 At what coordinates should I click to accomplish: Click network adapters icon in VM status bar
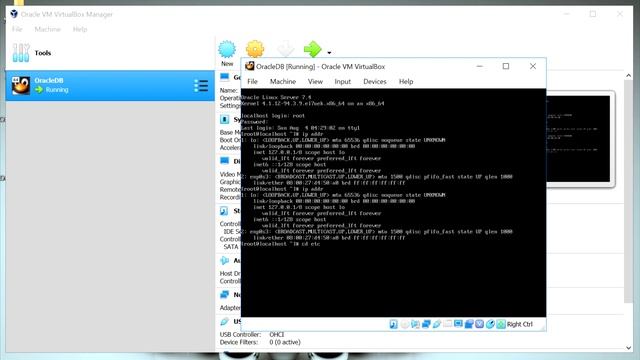point(426,324)
